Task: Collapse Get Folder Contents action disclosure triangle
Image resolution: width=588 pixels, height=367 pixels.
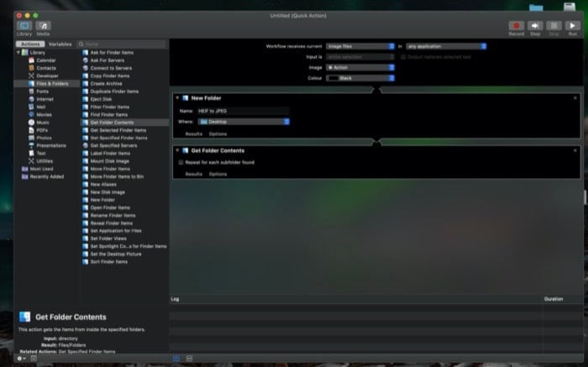Action: click(x=177, y=150)
